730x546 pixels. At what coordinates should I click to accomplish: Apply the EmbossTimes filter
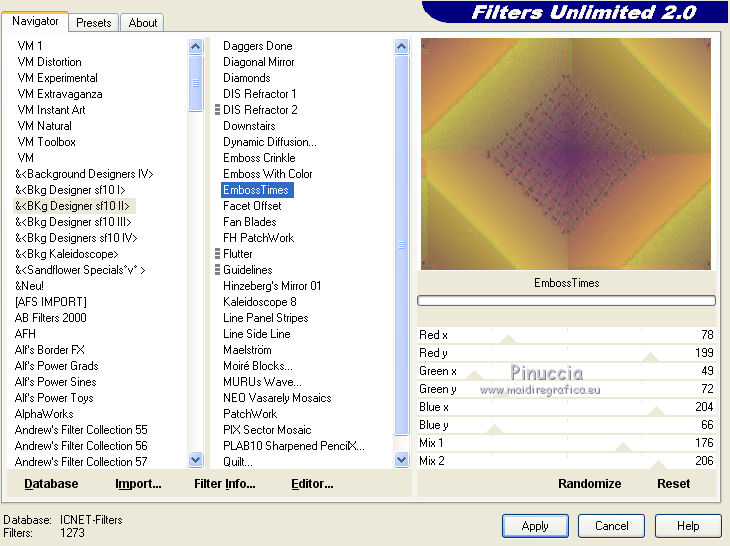pos(535,526)
